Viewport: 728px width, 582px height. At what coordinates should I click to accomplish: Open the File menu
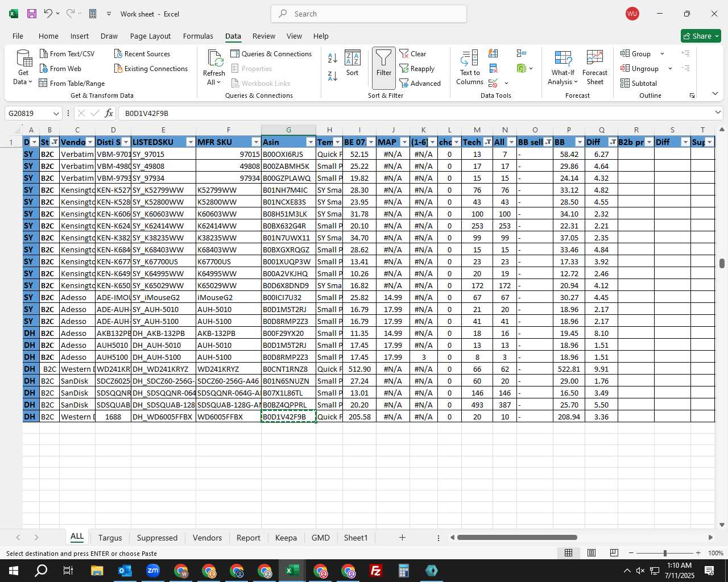(x=18, y=36)
